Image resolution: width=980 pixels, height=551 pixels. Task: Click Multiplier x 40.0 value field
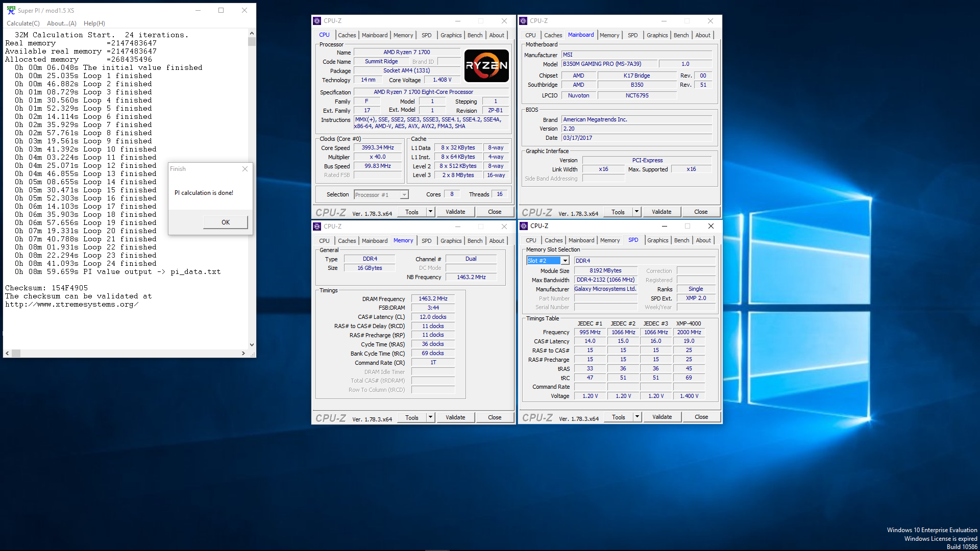point(378,157)
